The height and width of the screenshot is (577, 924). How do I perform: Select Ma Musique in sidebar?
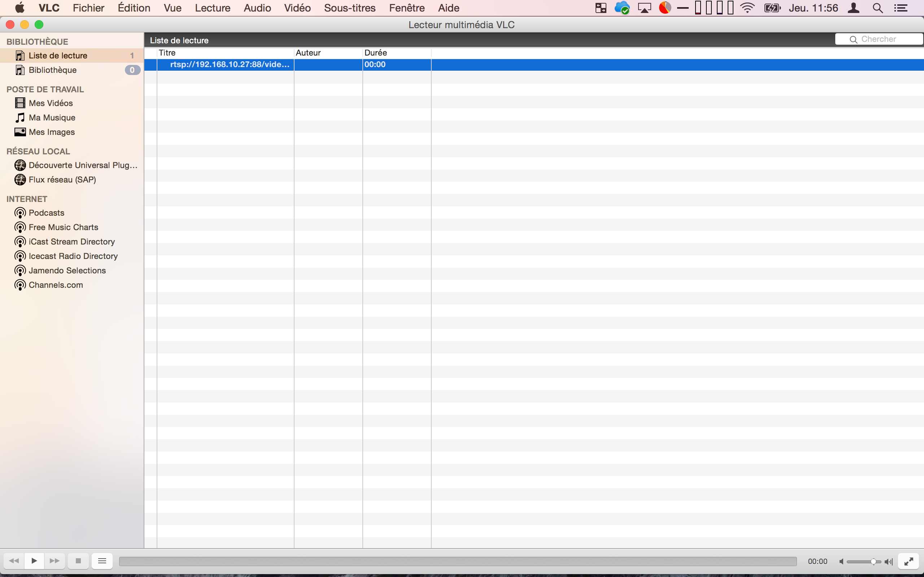52,118
